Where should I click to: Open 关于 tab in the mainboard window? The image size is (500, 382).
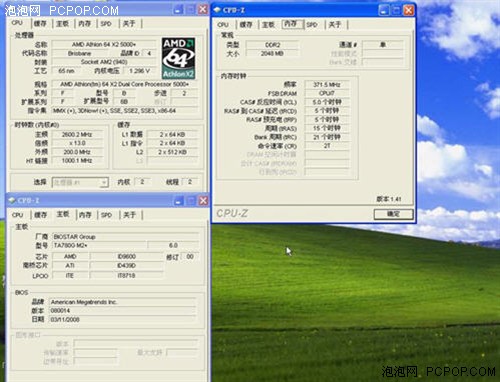pyautogui.click(x=129, y=215)
